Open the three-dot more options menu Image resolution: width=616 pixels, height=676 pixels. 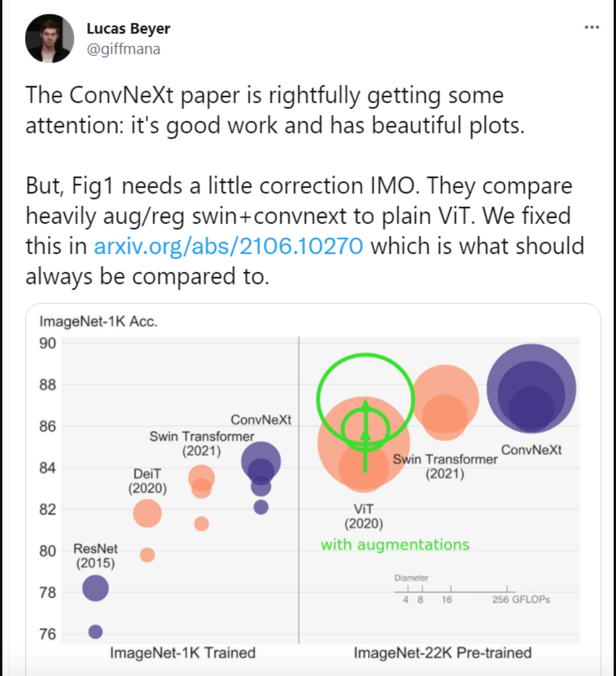591,27
